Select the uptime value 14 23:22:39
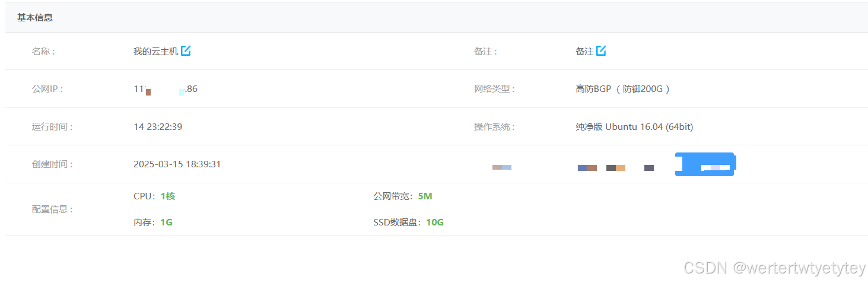The image size is (868, 283). click(158, 126)
